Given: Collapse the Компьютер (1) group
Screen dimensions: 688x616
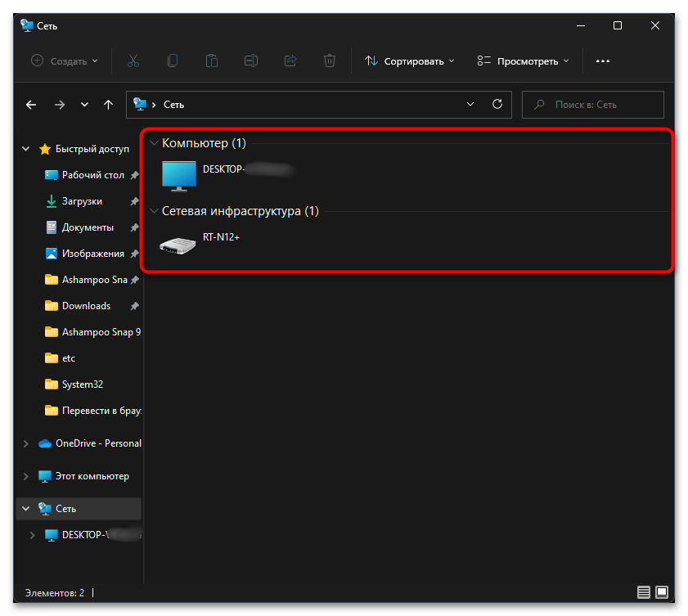Looking at the screenshot, I should 154,143.
